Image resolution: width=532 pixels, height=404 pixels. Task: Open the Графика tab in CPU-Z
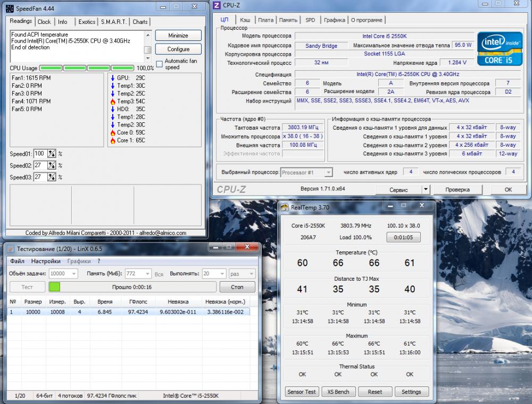[x=335, y=20]
